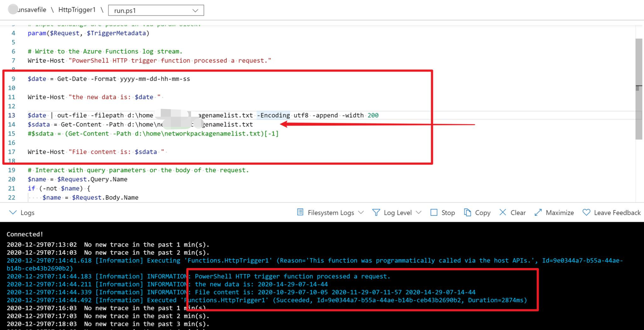Click line number 9 in gutter

13,79
